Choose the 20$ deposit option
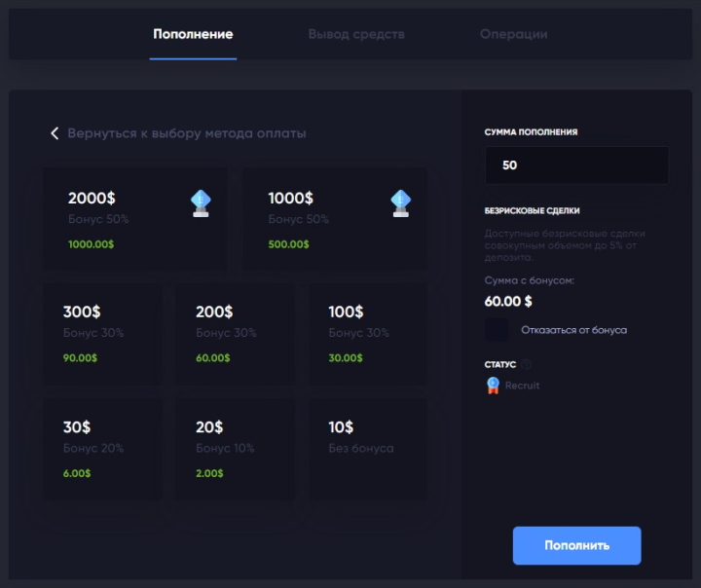This screenshot has height=588, width=701. 235,448
